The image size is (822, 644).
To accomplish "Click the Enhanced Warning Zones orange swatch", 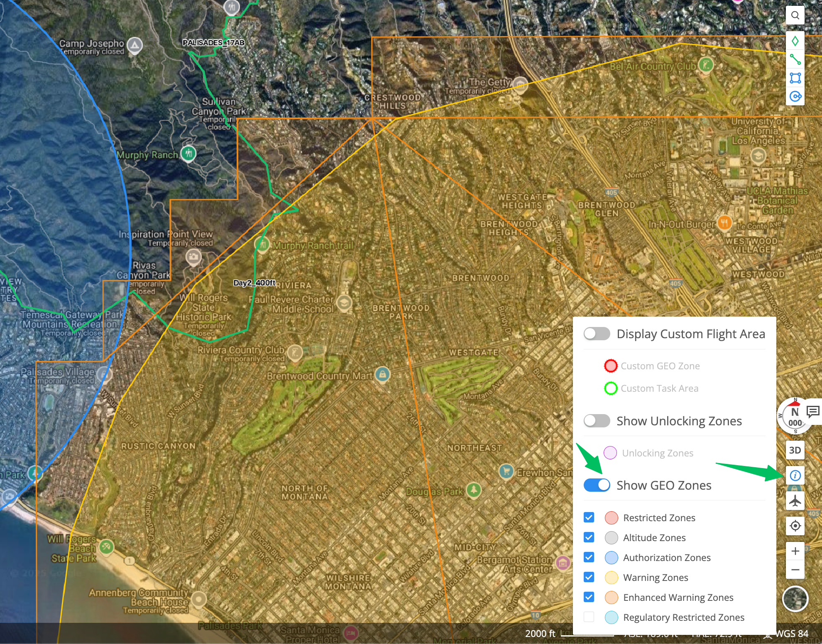I will click(612, 598).
